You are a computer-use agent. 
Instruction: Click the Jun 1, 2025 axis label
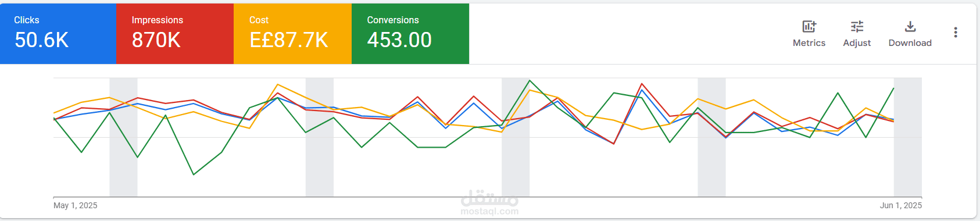click(901, 205)
